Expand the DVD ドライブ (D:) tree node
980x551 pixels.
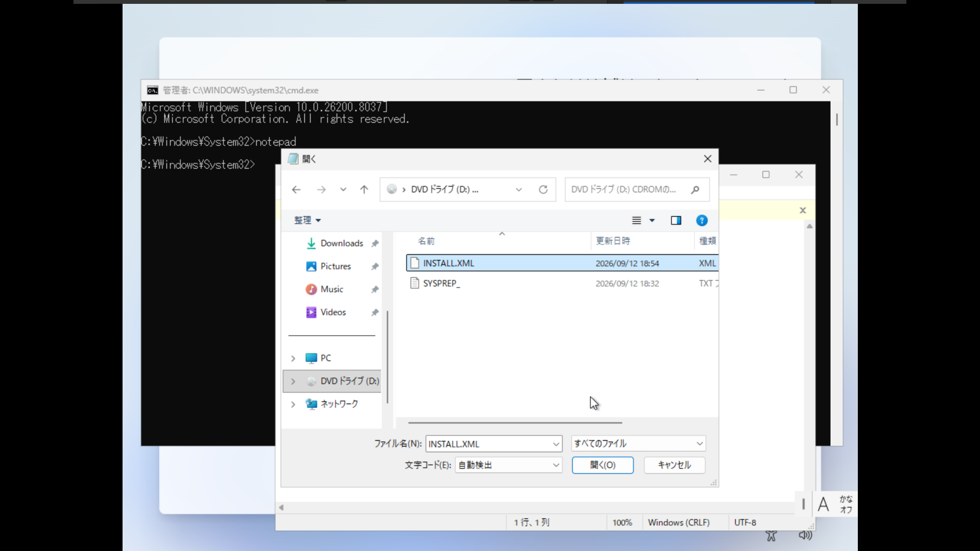pyautogui.click(x=293, y=381)
